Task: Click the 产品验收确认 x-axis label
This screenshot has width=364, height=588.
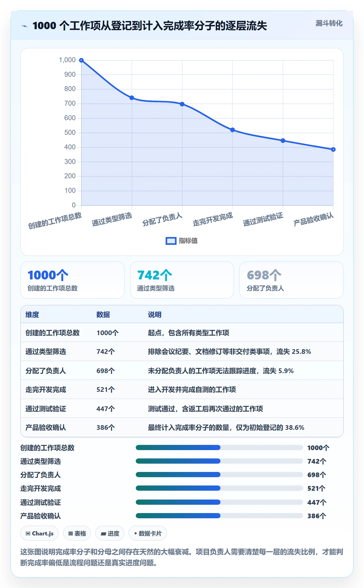Action: 313,219
